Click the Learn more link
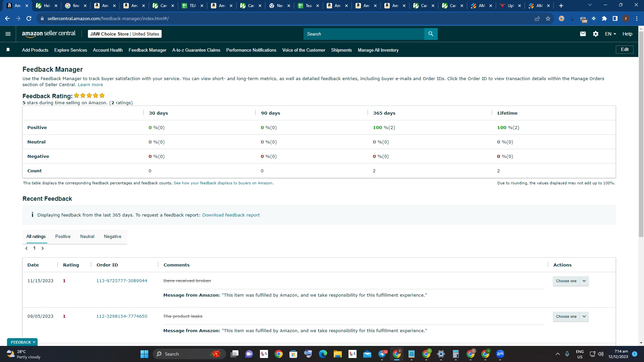 (x=91, y=85)
